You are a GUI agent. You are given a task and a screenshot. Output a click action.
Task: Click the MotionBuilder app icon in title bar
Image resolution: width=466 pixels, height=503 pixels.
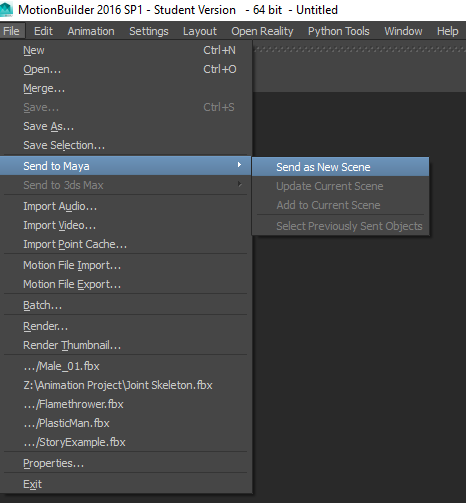coord(6,9)
